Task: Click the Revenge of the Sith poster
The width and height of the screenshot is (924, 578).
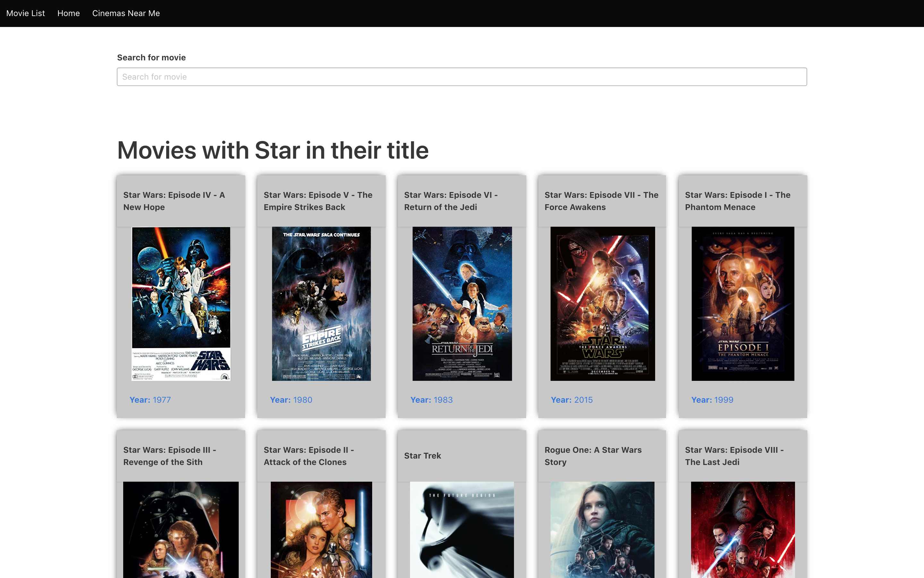Action: 181,530
